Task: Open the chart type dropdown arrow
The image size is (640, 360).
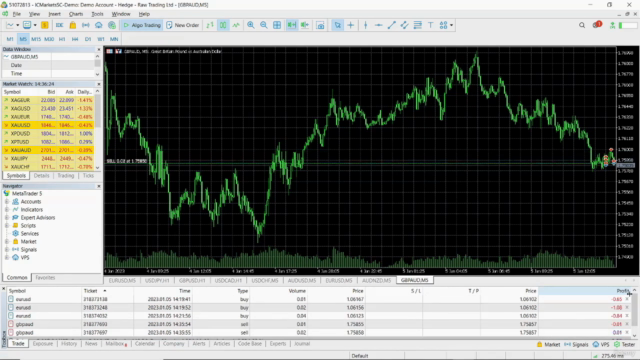Action: click(18, 25)
